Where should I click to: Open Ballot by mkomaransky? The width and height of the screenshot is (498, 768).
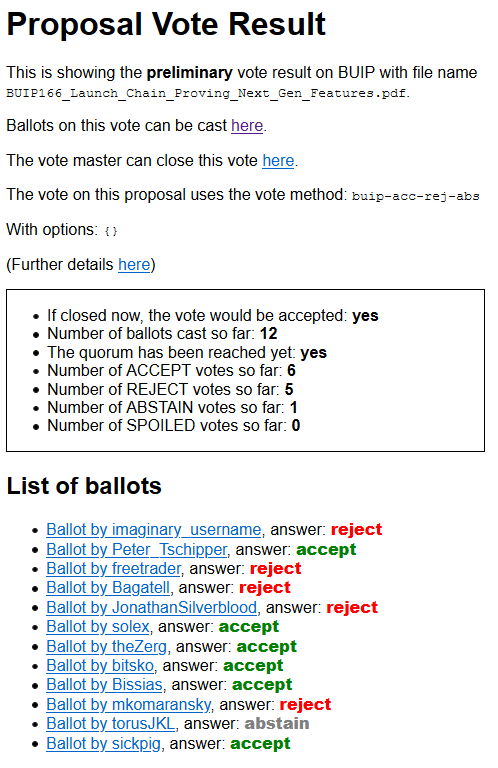click(x=129, y=704)
